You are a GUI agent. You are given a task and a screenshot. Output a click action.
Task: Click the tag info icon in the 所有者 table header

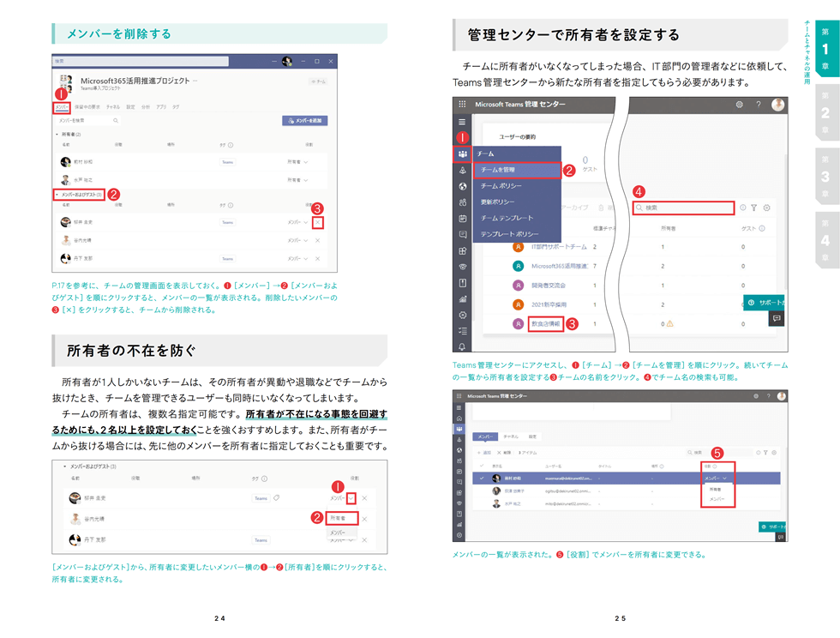pyautogui.click(x=231, y=145)
